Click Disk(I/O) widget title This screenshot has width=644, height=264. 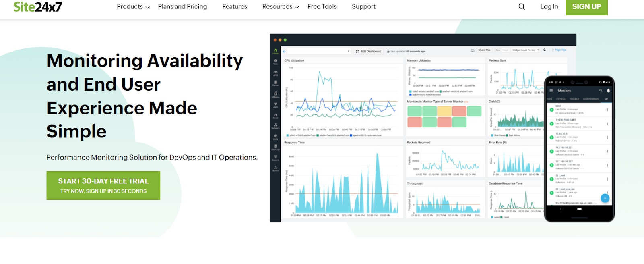(x=494, y=102)
